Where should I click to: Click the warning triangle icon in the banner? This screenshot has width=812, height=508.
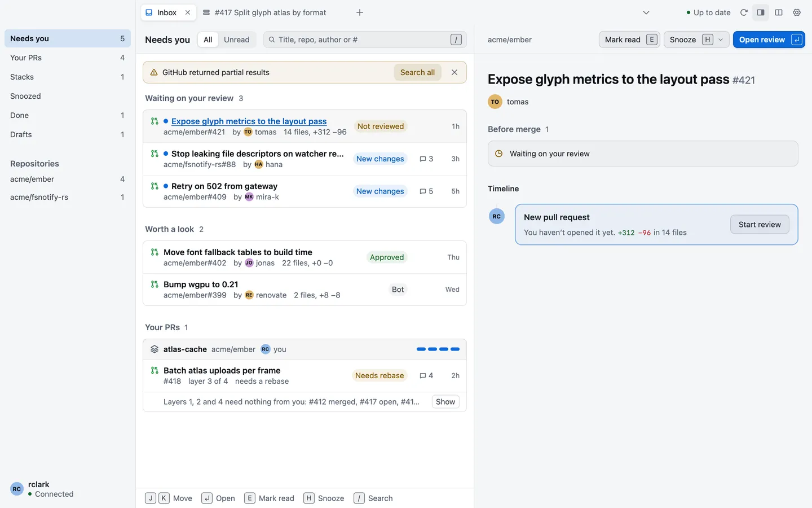154,72
